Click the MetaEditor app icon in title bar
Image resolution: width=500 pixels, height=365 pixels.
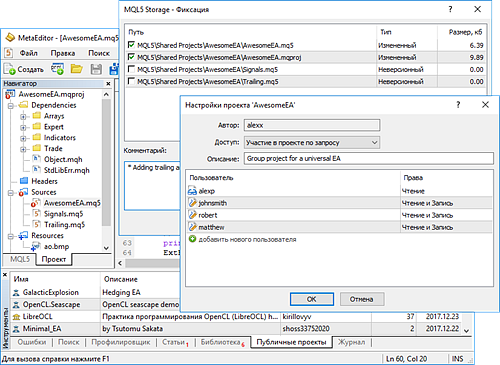click(10, 37)
